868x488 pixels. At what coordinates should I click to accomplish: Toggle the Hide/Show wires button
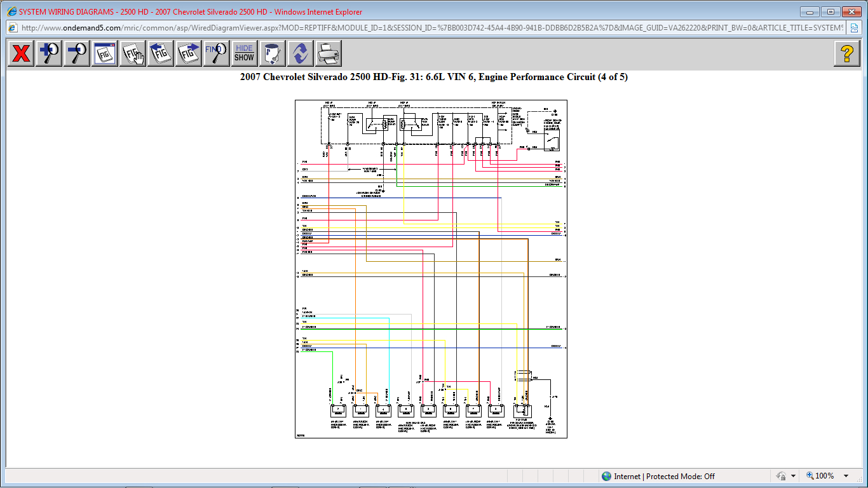pyautogui.click(x=244, y=53)
